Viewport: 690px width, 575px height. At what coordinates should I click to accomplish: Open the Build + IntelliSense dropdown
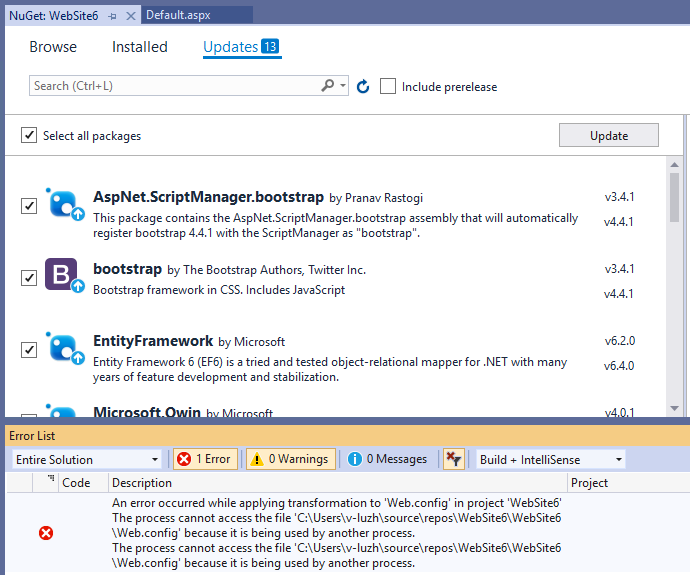[551, 459]
